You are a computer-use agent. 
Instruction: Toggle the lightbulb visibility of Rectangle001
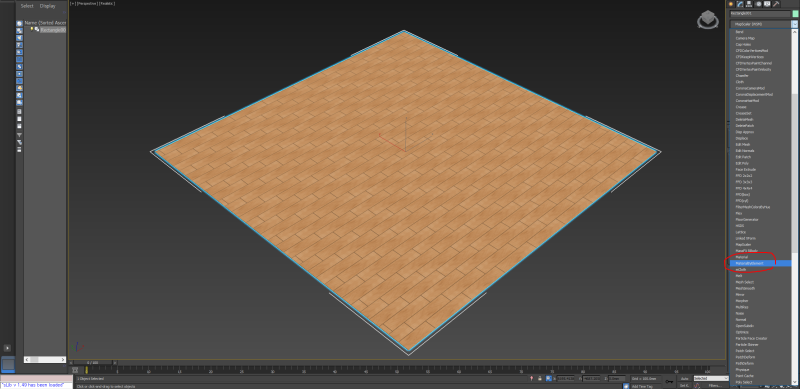[32, 29]
